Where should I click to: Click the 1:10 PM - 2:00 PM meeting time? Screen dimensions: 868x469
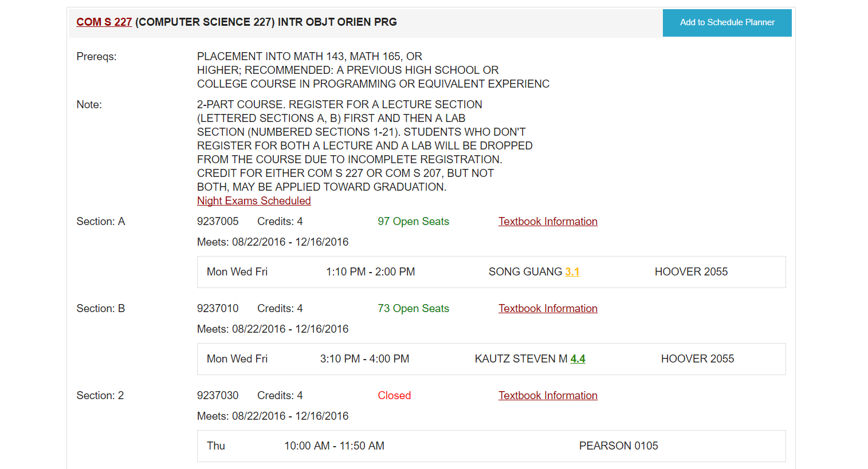370,272
